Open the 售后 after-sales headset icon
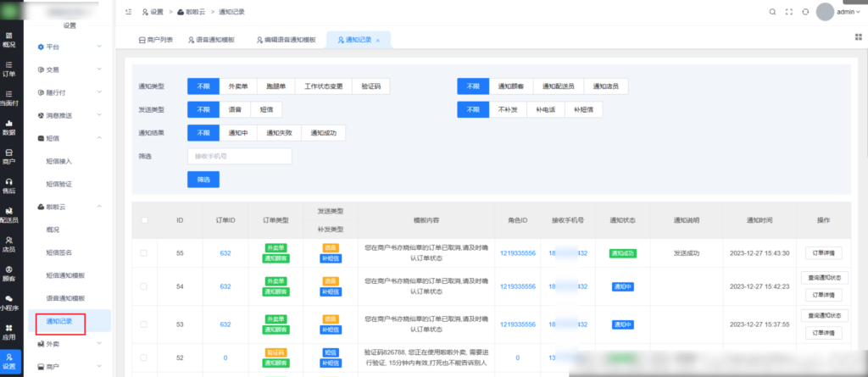The height and width of the screenshot is (377, 868). tap(9, 186)
